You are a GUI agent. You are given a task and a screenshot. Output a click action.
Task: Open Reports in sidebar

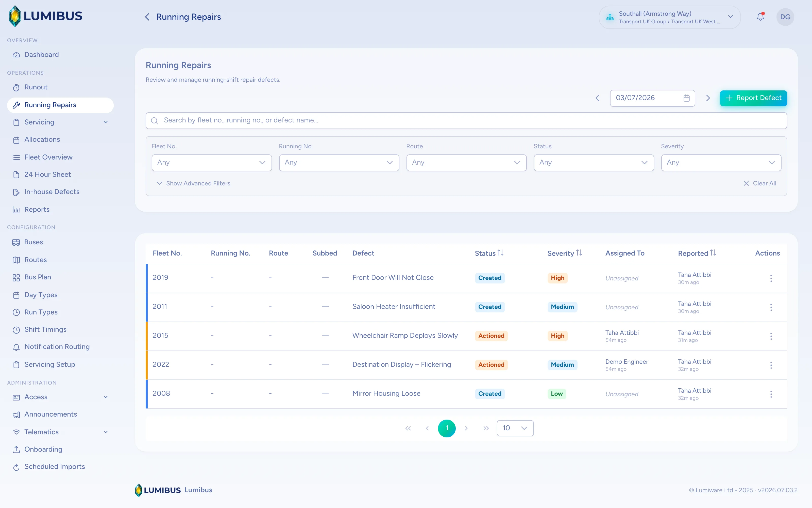pos(60,209)
